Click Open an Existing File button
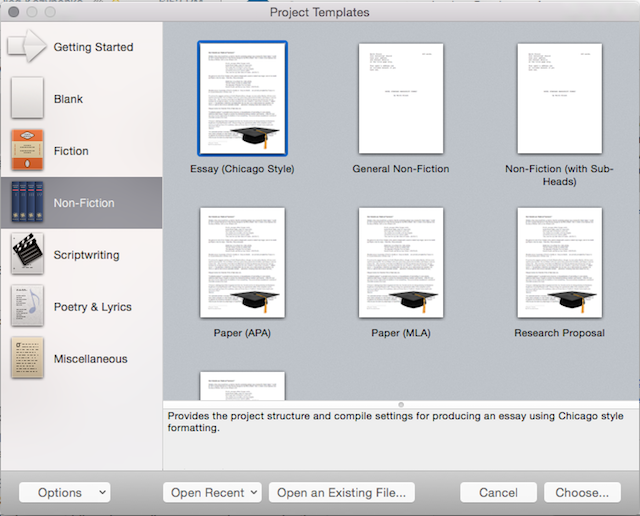 pos(342,492)
